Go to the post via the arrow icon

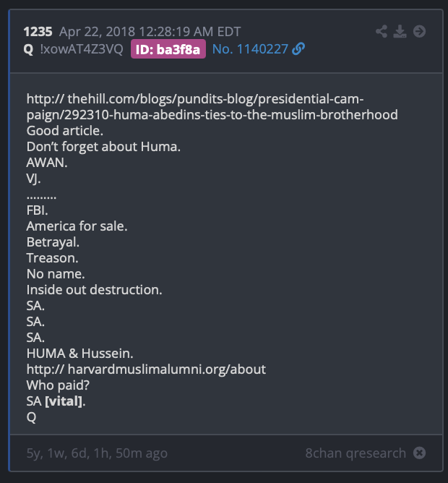pyautogui.click(x=419, y=31)
